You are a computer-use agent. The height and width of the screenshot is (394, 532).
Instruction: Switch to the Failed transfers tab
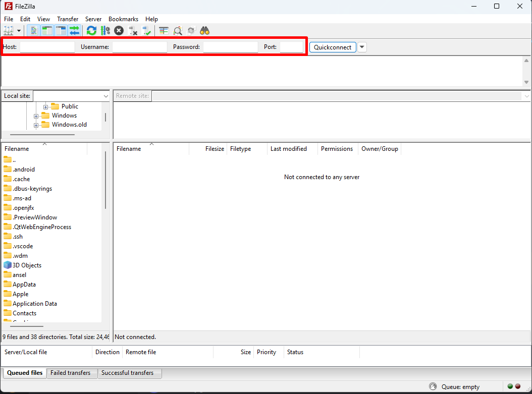[x=71, y=373]
